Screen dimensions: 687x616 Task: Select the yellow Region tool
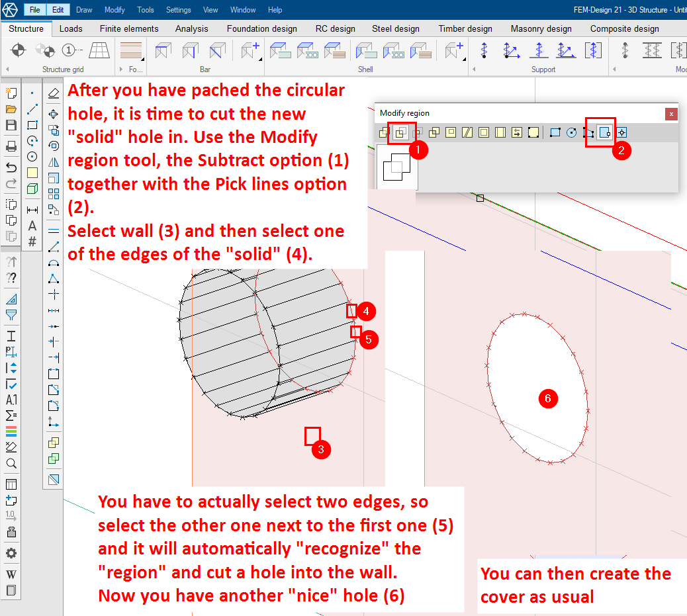(32, 173)
